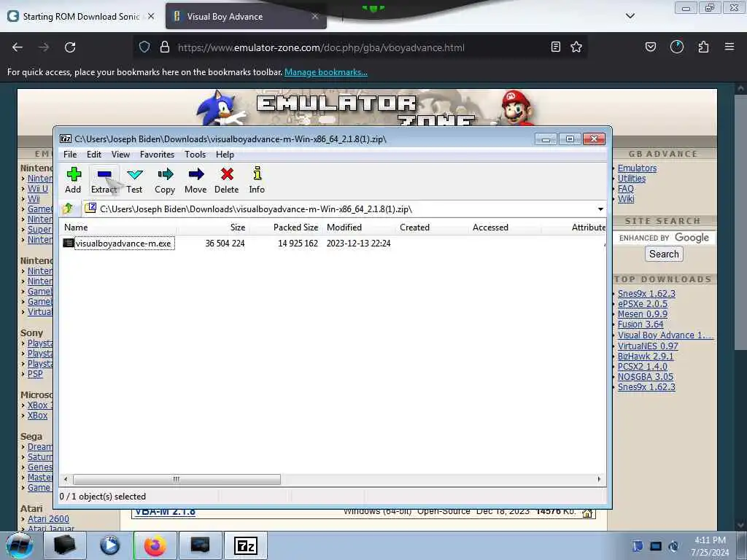This screenshot has height=560, width=747.
Task: Open the media player taskbar icon
Action: (x=109, y=545)
